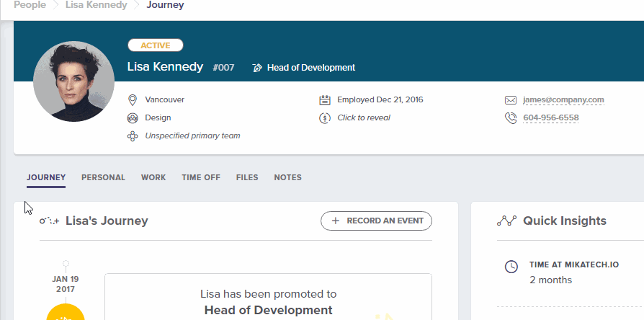Go to the TIME OFF tab
Viewport: 644px width, 320px height.
tap(201, 177)
